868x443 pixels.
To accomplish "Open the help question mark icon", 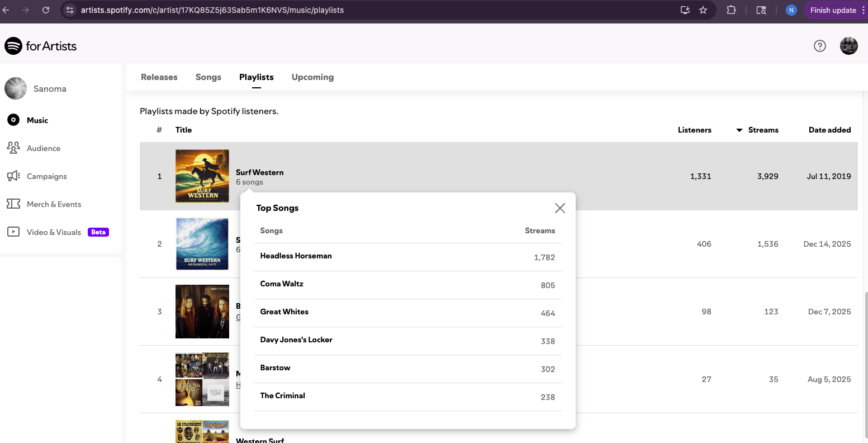I will [x=819, y=46].
